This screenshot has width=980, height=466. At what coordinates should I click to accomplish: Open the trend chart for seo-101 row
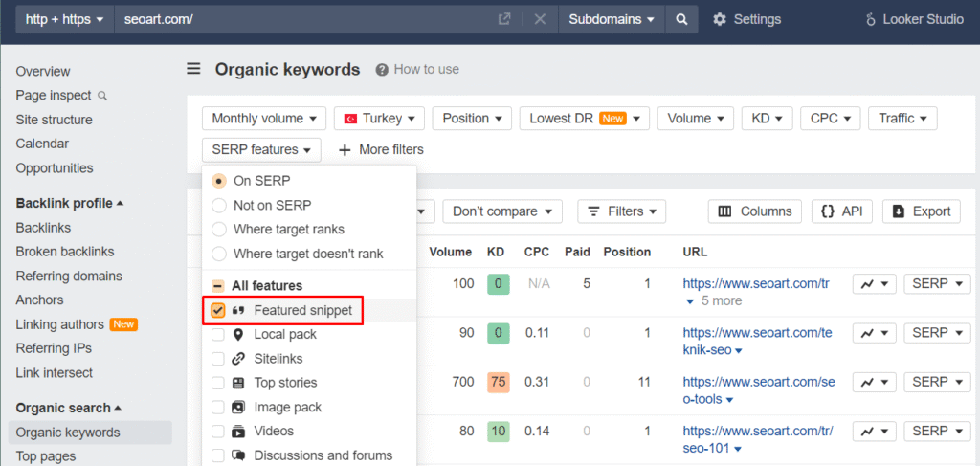(x=875, y=431)
